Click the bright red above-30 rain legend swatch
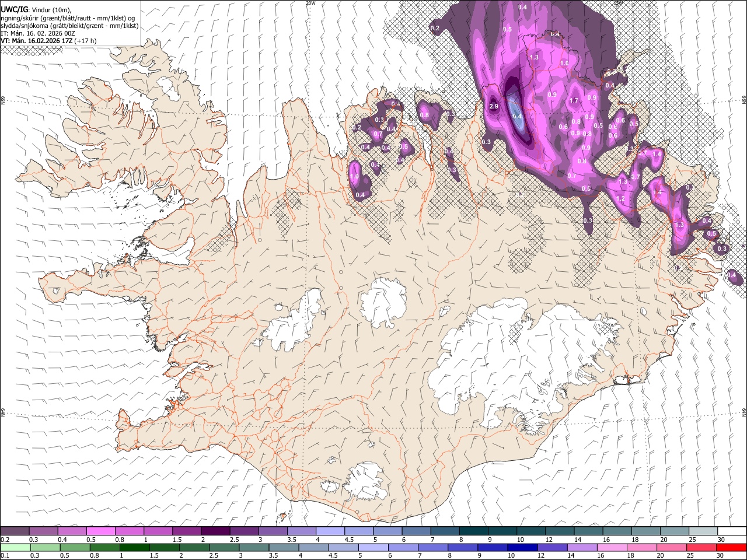 (x=731, y=547)
